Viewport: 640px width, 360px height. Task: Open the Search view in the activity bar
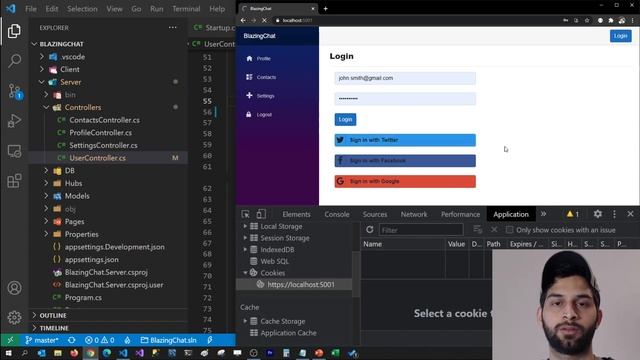point(14,61)
